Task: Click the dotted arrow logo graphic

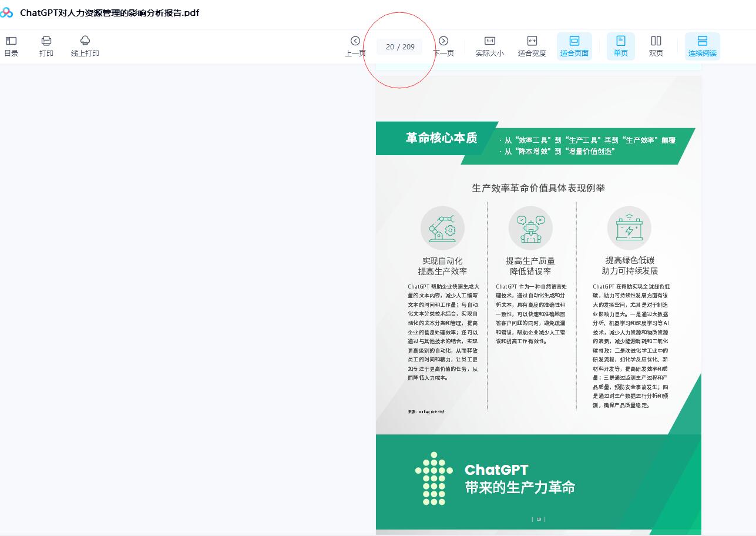Action: click(434, 478)
